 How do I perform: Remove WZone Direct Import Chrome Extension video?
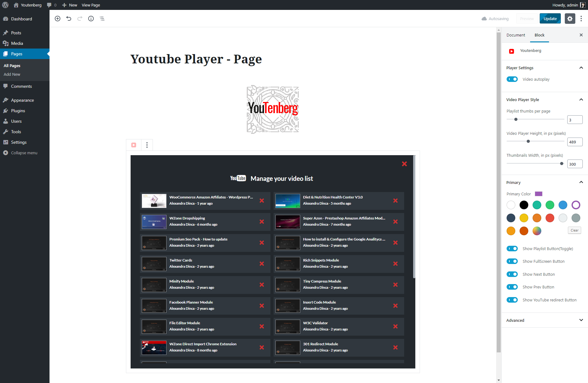[x=262, y=347]
